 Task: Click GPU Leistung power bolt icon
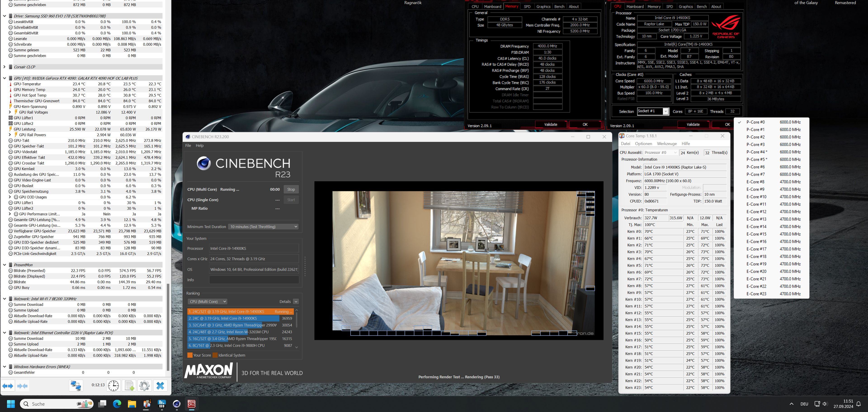10,129
